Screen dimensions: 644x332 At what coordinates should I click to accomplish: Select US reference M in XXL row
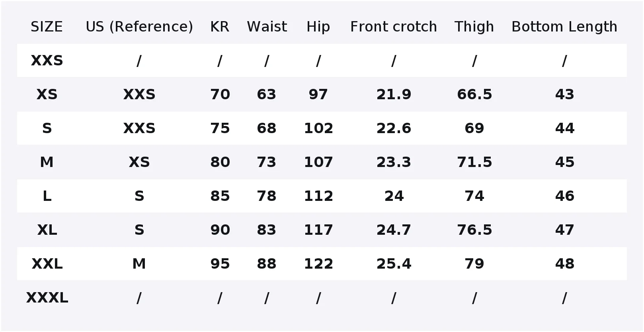click(139, 264)
